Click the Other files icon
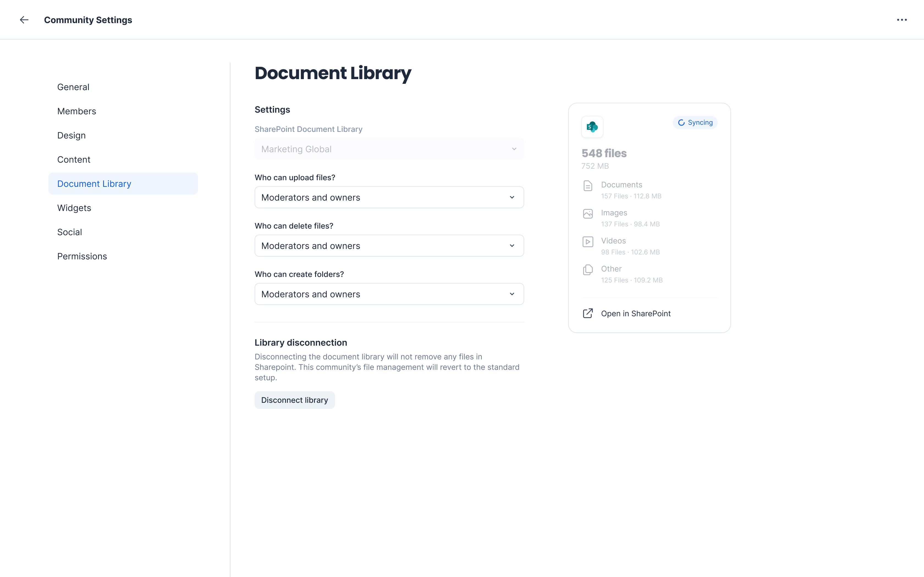 pos(588,270)
